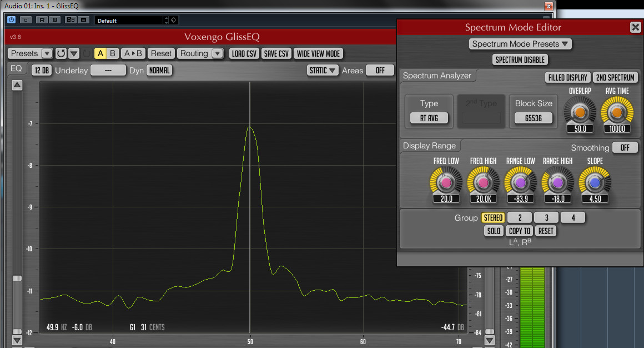The height and width of the screenshot is (348, 644).
Task: Click the Spectrum Disable button
Action: [520, 59]
